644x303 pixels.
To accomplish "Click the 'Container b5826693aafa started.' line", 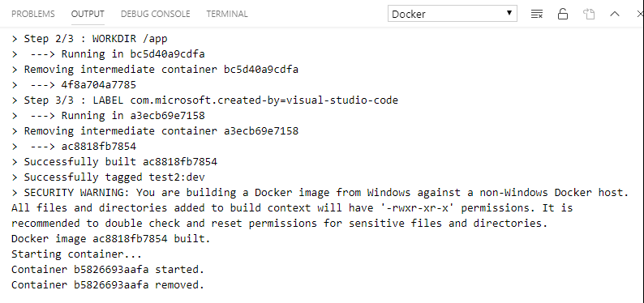I will [108, 270].
